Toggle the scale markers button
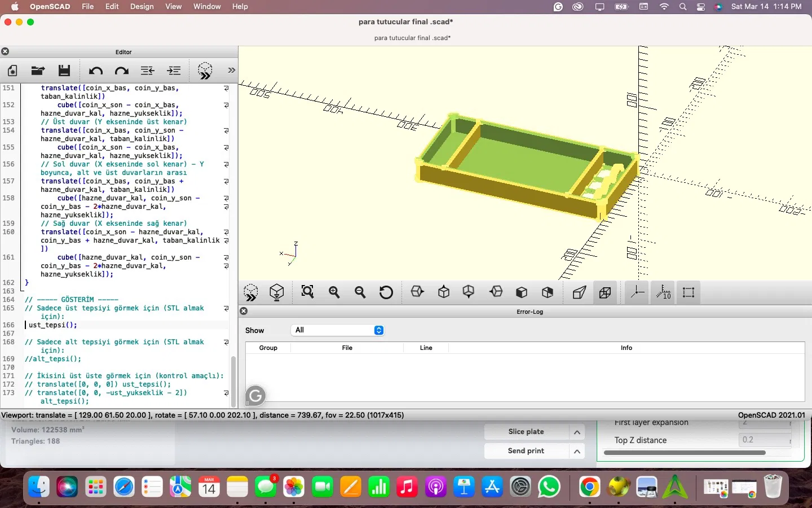 coord(663,292)
